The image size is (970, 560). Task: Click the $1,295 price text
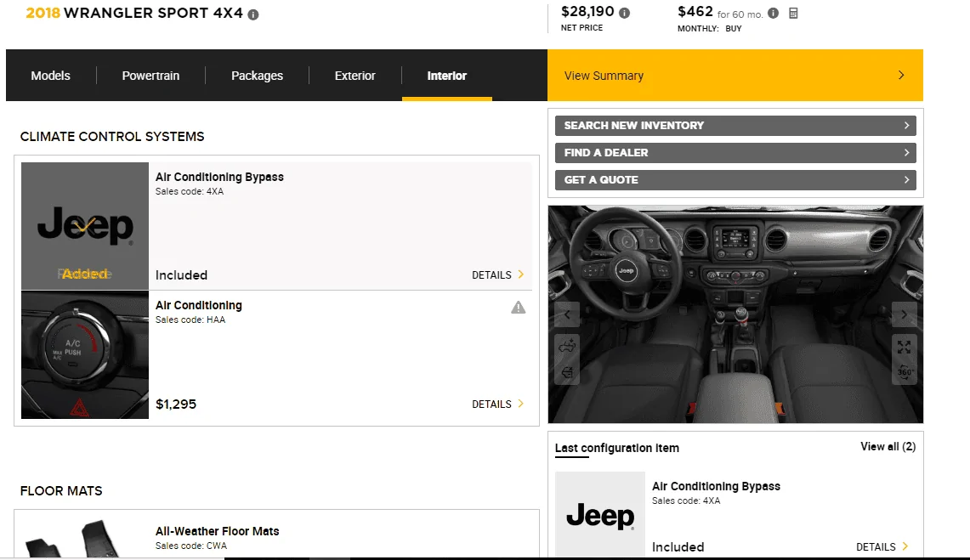[x=176, y=404]
